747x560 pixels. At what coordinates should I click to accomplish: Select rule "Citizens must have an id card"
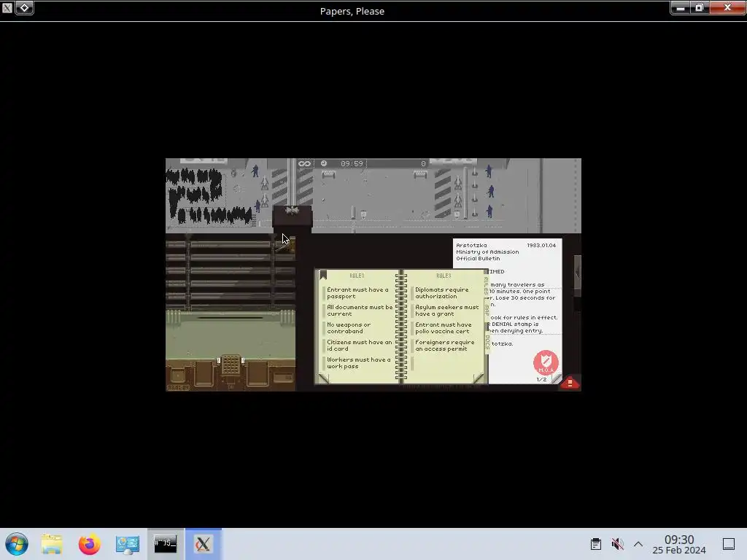(359, 345)
